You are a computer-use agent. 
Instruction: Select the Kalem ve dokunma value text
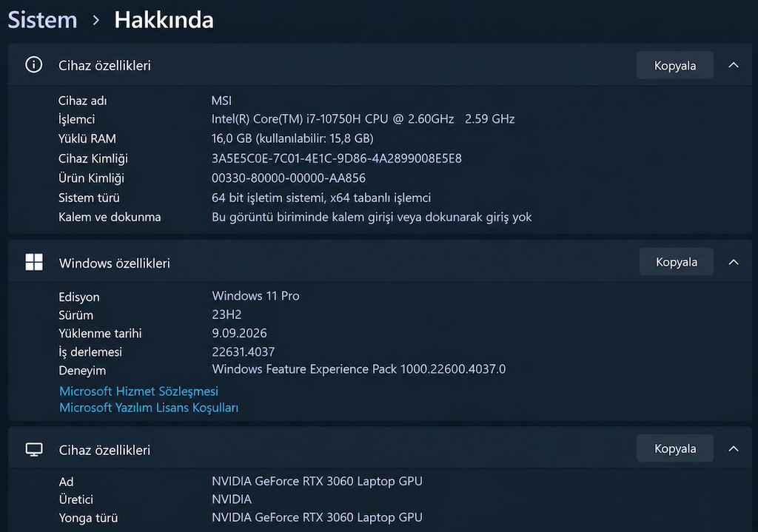click(372, 217)
